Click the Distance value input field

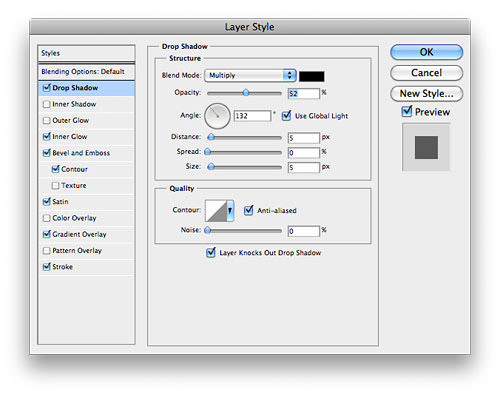tap(304, 138)
